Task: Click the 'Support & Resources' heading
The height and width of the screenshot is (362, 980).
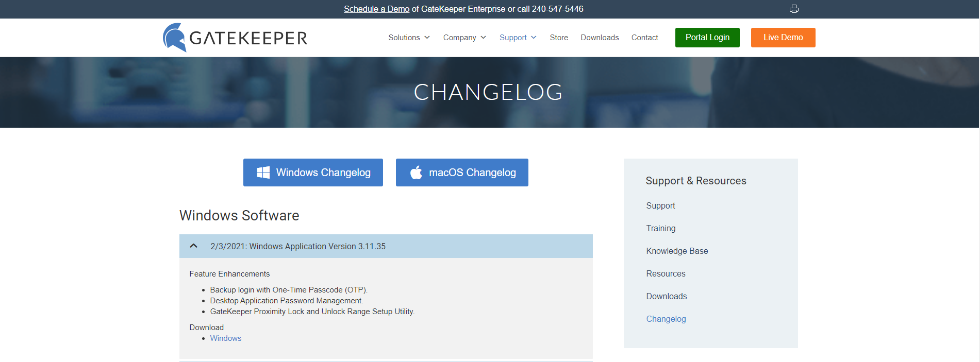Action: pyautogui.click(x=696, y=181)
